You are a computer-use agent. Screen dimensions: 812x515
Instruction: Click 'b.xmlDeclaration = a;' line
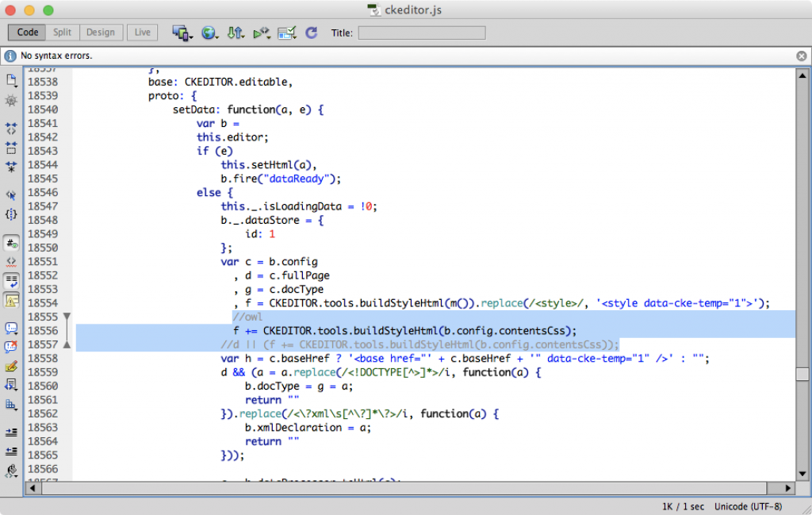click(308, 428)
